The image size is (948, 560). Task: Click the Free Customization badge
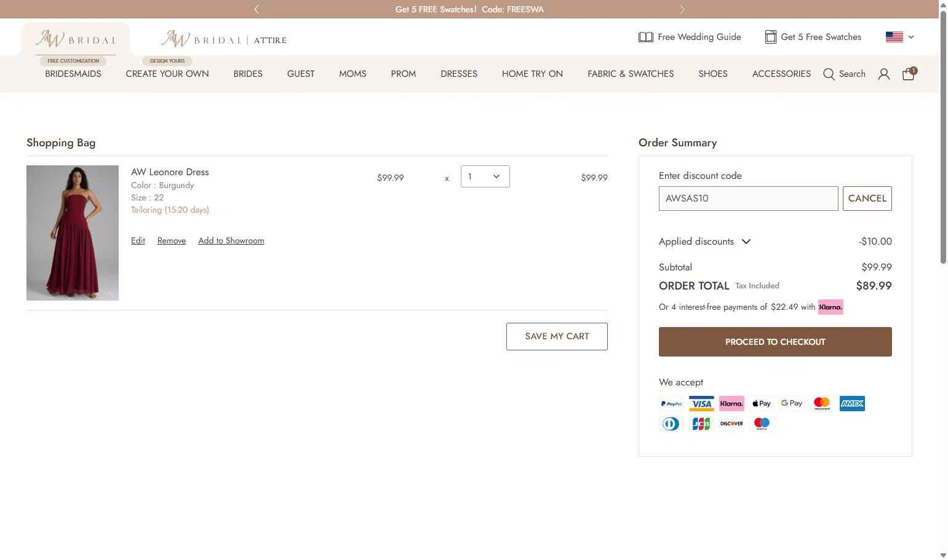[x=73, y=61]
